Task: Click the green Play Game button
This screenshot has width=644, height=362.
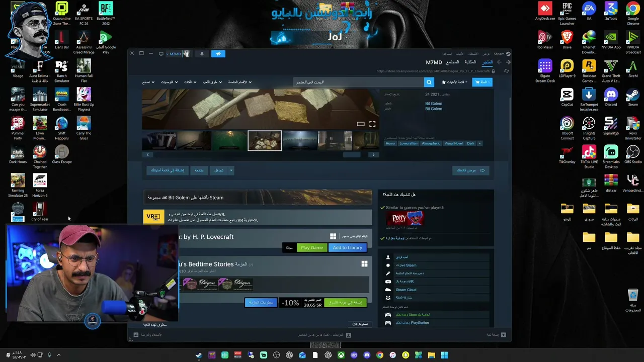Action: [x=312, y=247]
